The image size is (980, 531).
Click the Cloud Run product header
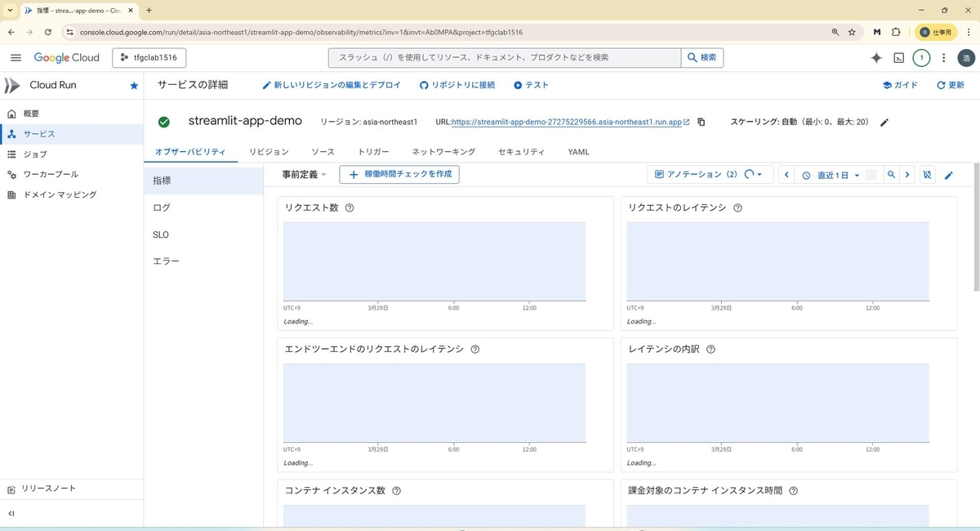pyautogui.click(x=53, y=85)
